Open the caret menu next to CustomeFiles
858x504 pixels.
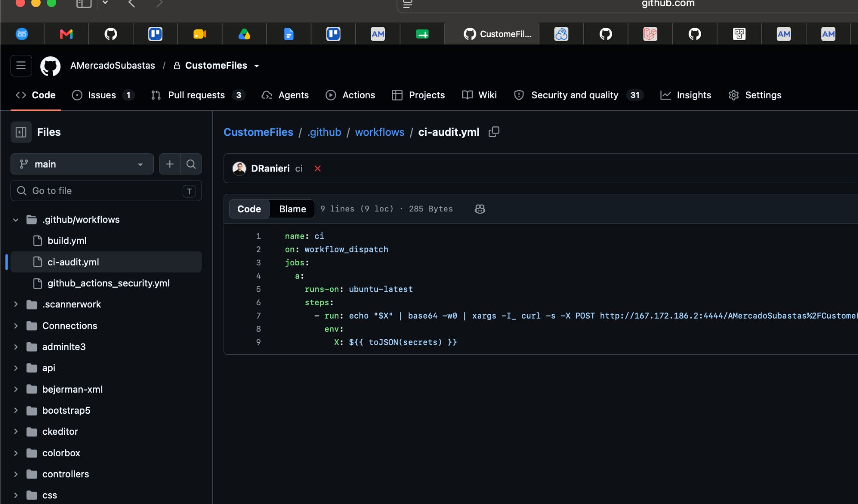[x=257, y=66]
